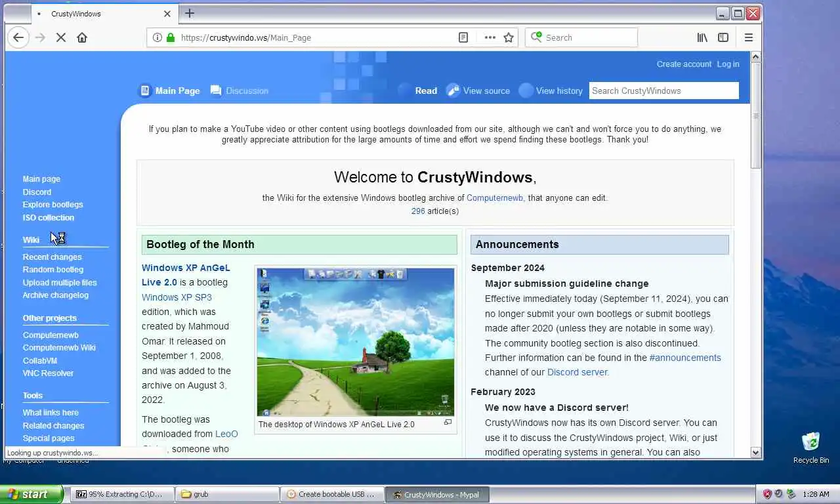The image size is (840, 504).
Task: Stop loading with the X toolbar icon
Action: [61, 37]
